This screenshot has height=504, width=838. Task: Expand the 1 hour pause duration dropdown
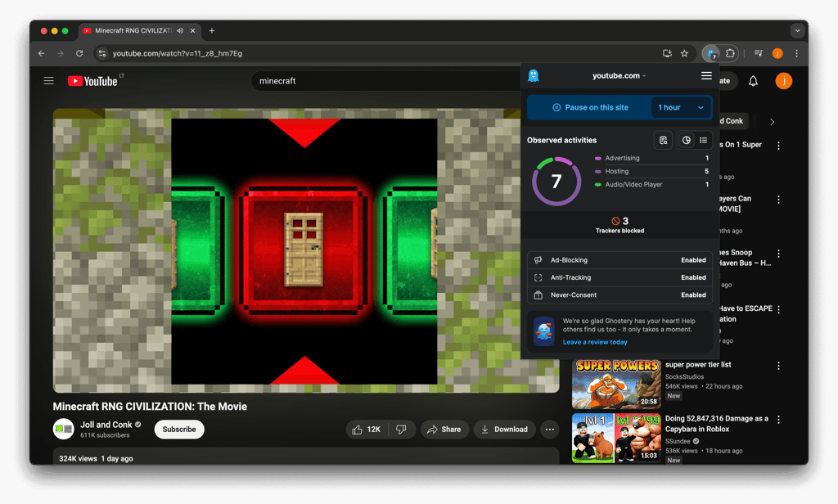click(x=682, y=107)
